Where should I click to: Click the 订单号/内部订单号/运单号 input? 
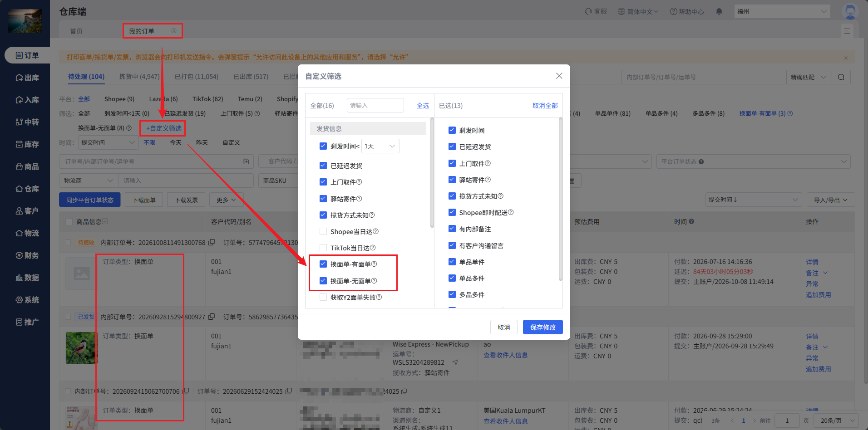[156, 161]
